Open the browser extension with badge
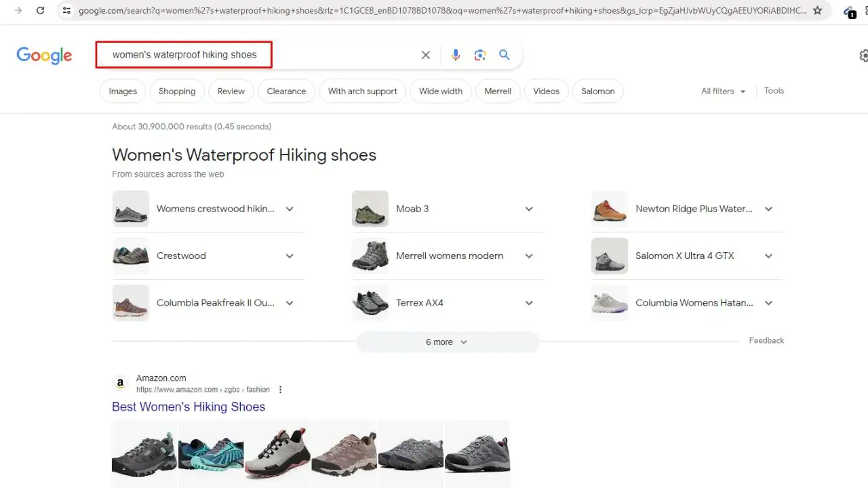 pyautogui.click(x=849, y=12)
